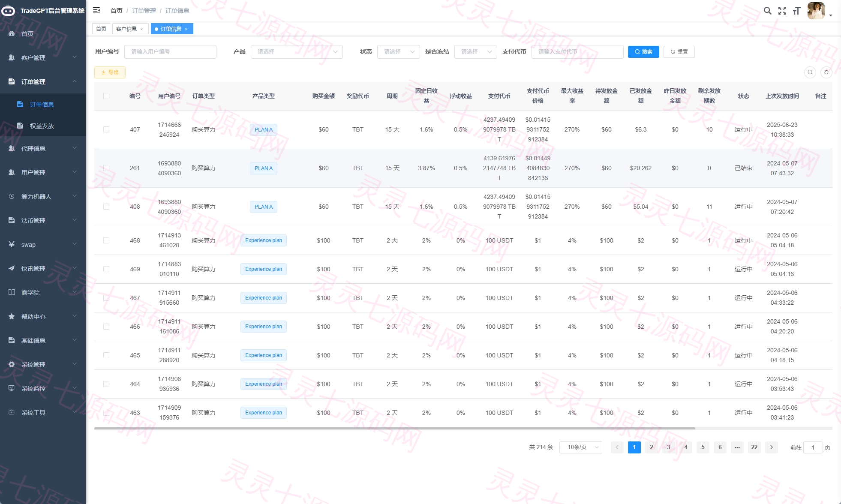Close the 订单信息 tab with its x
Image resolution: width=841 pixels, height=504 pixels.
pyautogui.click(x=186, y=29)
